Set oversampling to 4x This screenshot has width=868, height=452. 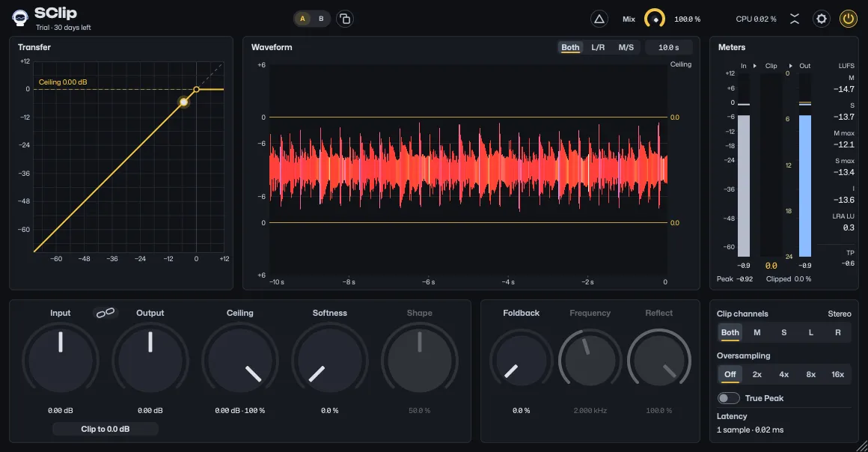784,374
